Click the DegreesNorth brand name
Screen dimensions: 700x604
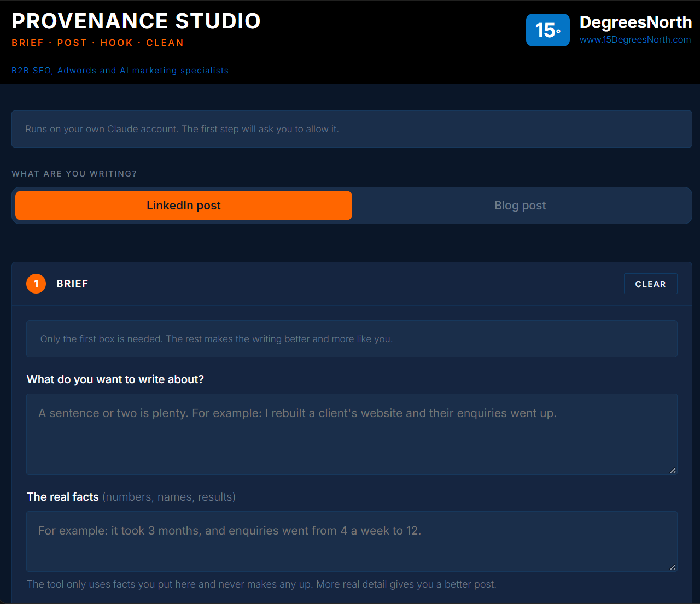[x=635, y=22]
